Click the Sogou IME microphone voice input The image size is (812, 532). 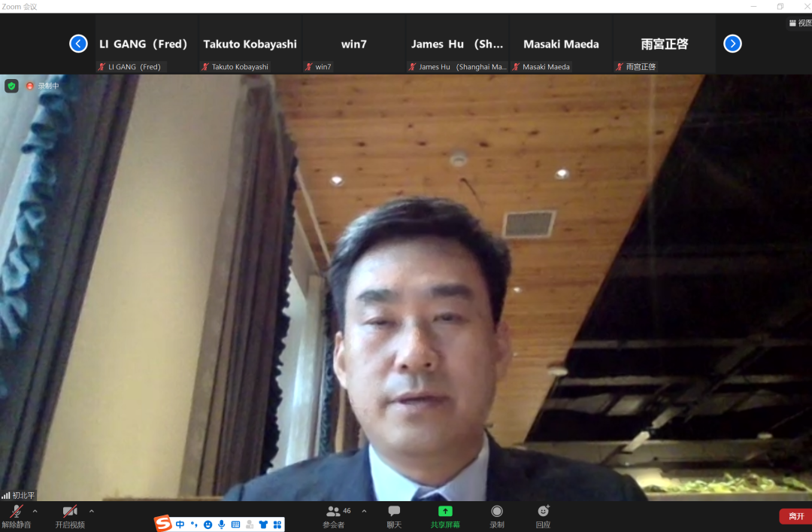pyautogui.click(x=222, y=524)
